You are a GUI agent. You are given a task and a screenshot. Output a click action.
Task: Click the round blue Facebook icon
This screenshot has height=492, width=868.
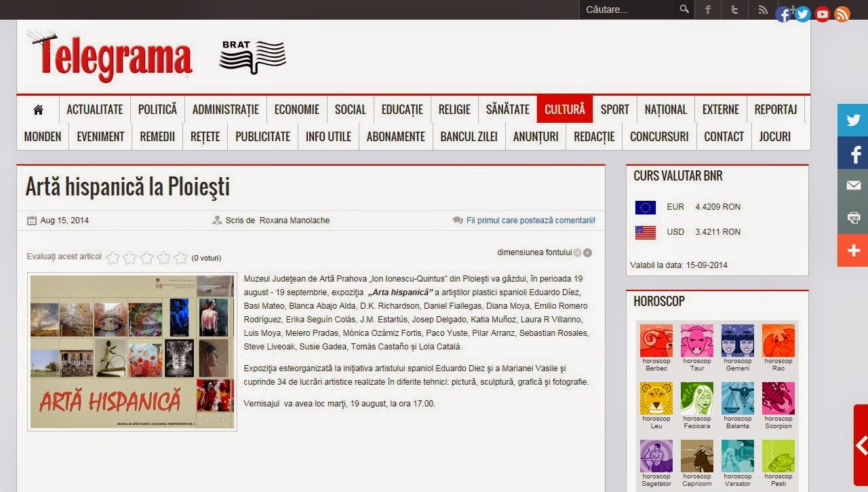(783, 14)
